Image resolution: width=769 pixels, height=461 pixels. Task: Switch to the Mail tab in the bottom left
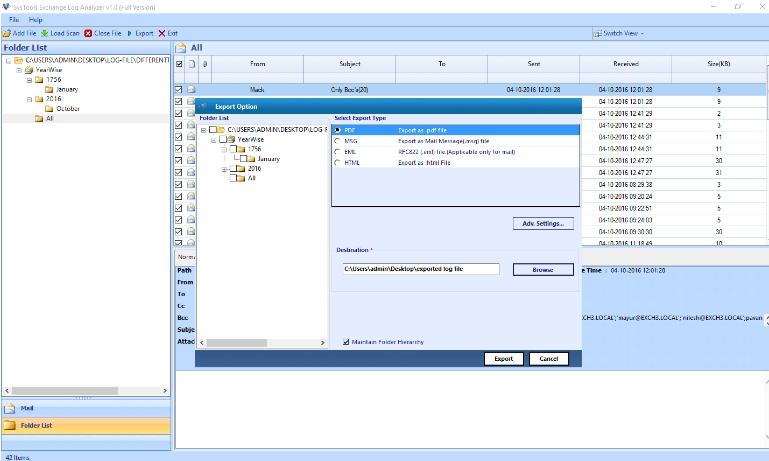(86, 408)
